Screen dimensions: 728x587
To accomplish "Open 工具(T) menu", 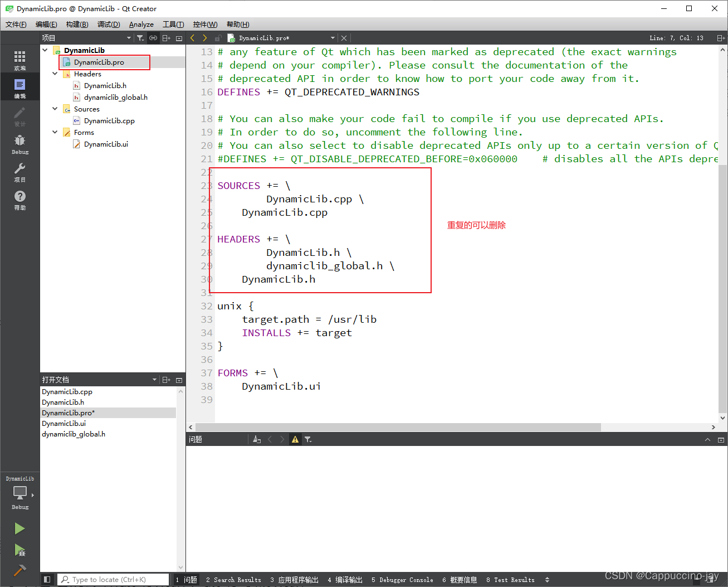I will click(173, 25).
